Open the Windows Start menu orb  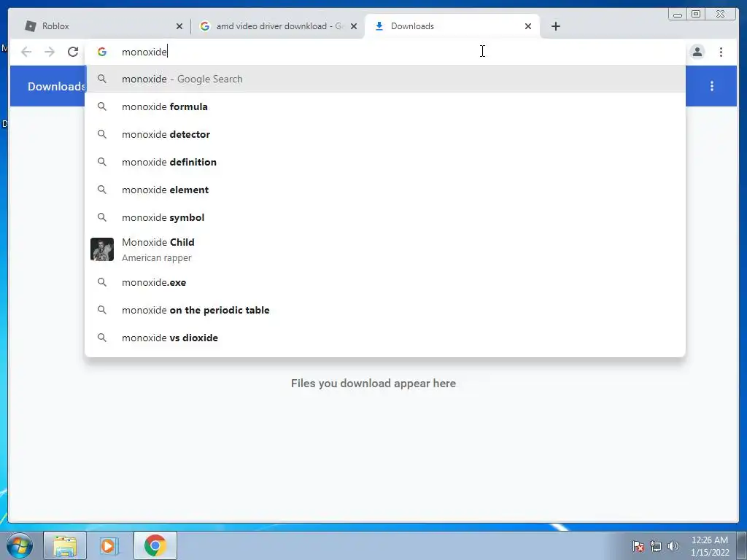(20, 545)
